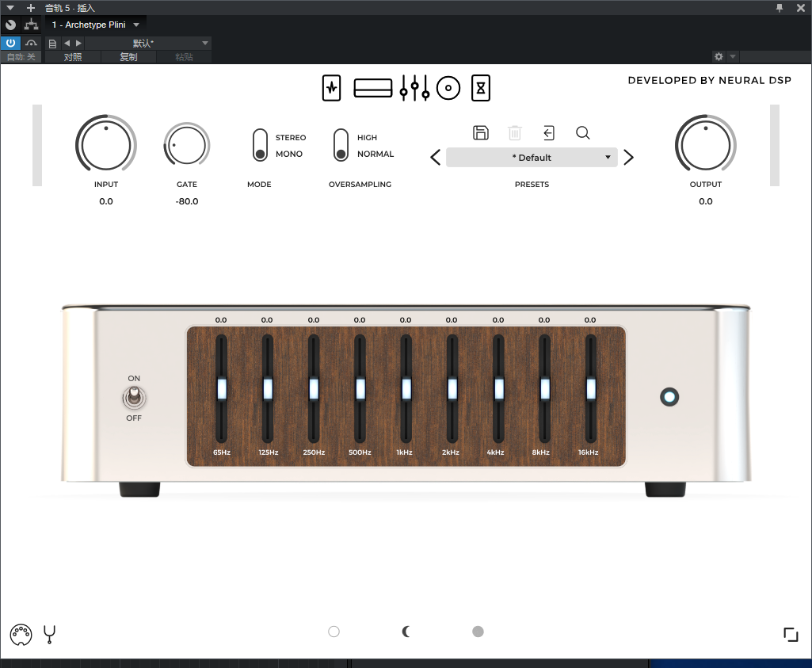Click the GATE threshold knob
Screen dimensions: 812x668
(186, 144)
